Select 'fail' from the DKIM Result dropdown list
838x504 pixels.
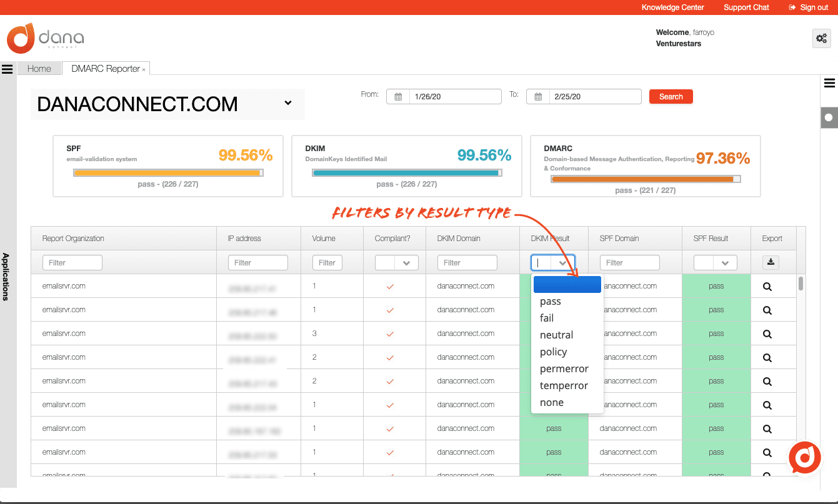[547, 318]
